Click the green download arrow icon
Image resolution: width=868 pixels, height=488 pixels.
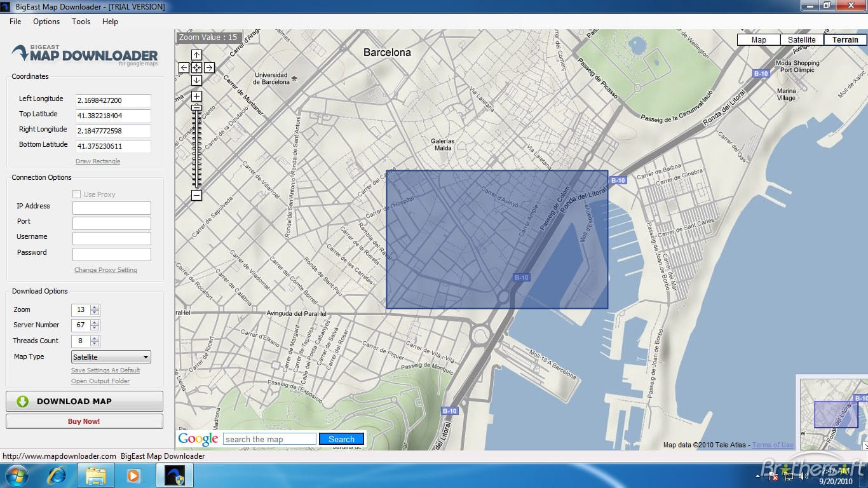tap(22, 401)
